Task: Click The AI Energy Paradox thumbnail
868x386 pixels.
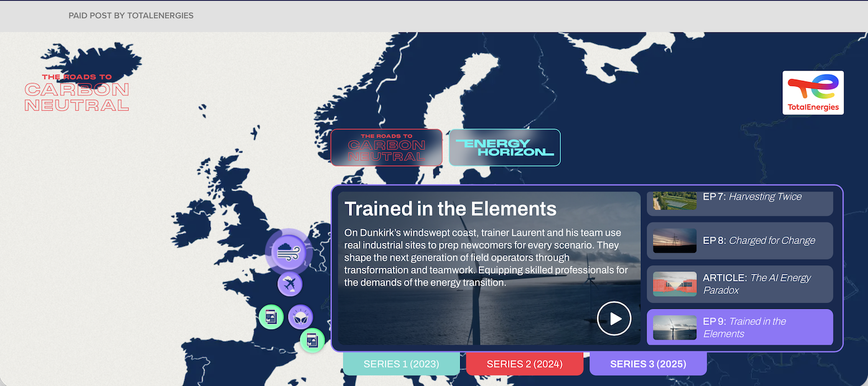Action: click(675, 284)
